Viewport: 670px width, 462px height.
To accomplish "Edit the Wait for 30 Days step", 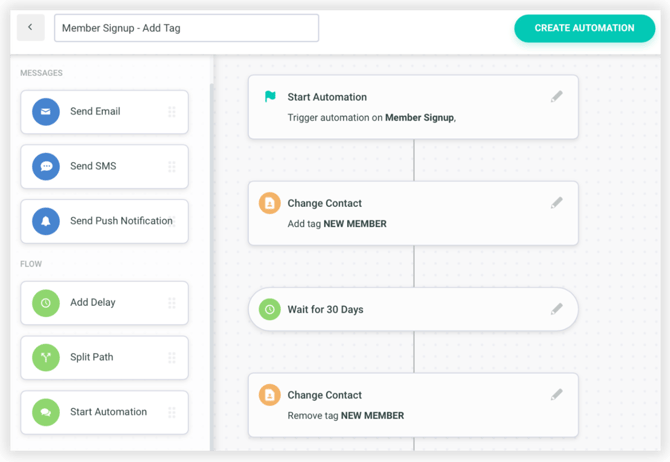I will pos(556,310).
